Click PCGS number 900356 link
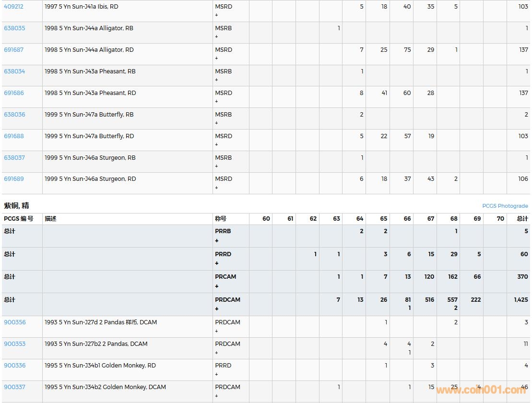 coord(14,322)
